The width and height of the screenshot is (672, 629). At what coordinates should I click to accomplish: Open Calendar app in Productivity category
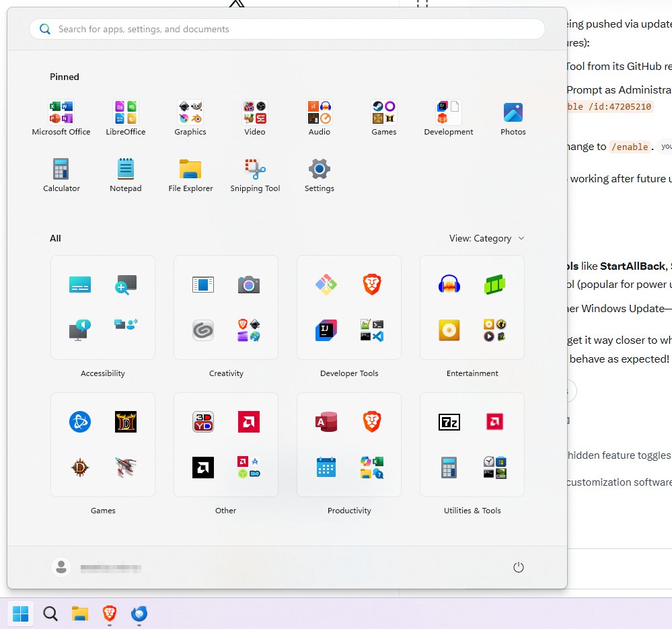tap(326, 468)
